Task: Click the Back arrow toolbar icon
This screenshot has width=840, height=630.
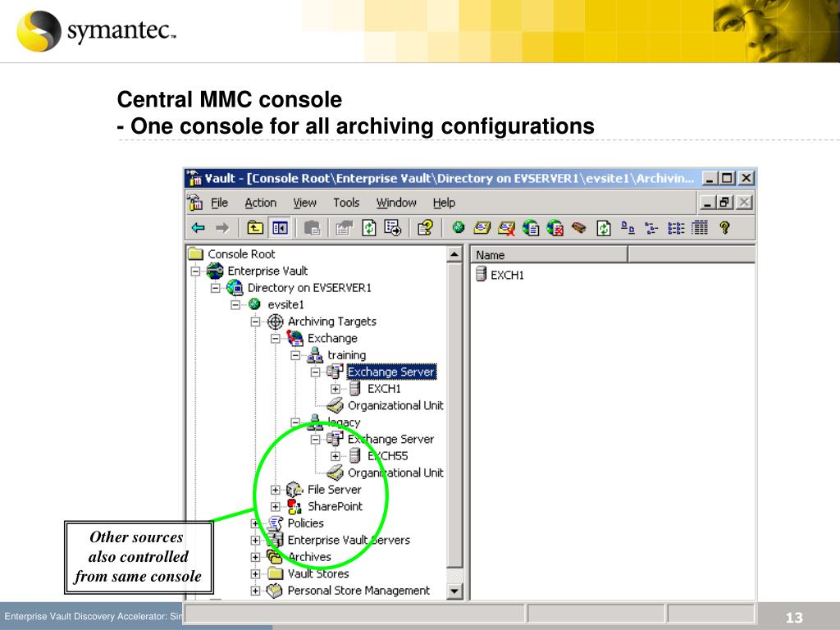Action: point(199,228)
